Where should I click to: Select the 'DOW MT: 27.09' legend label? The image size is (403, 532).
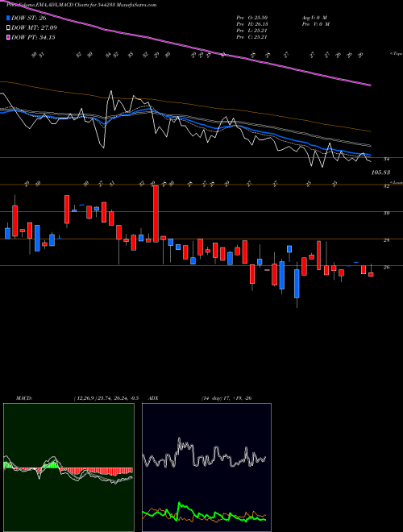pos(34,28)
